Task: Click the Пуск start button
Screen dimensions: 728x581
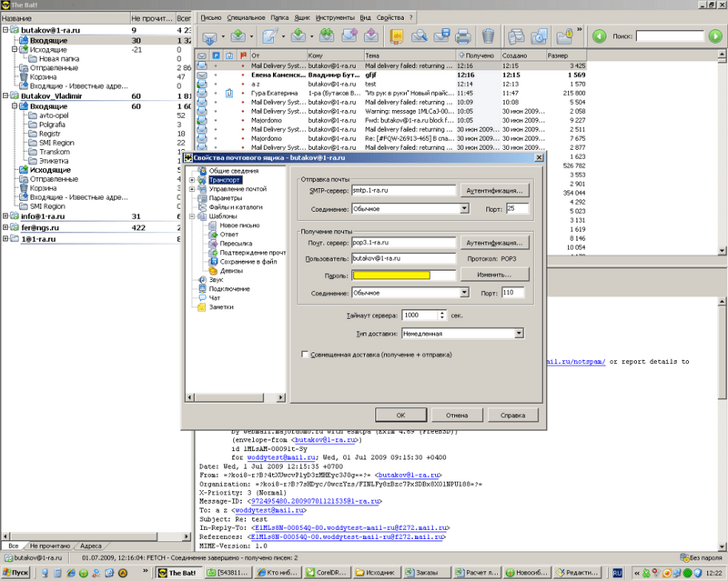Action: click(x=15, y=573)
